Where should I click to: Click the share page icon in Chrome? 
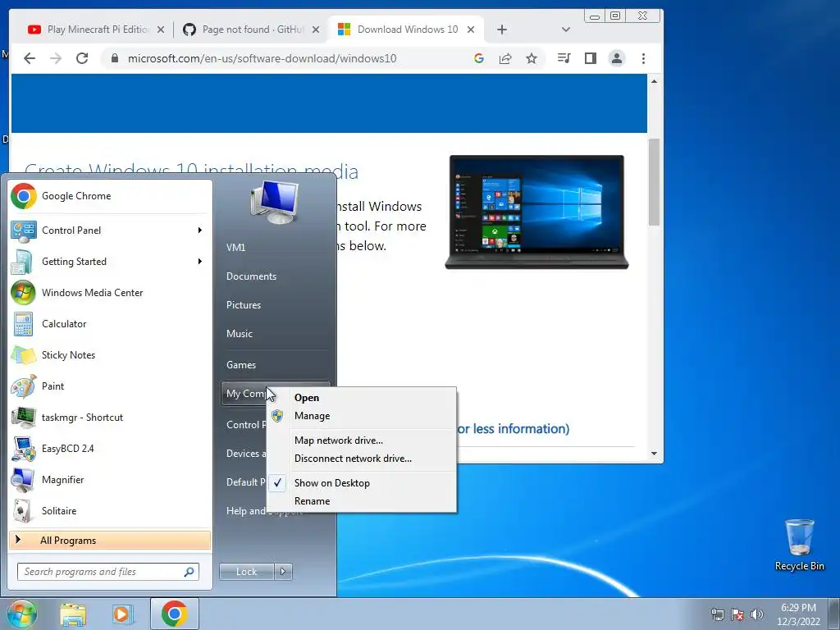505,58
